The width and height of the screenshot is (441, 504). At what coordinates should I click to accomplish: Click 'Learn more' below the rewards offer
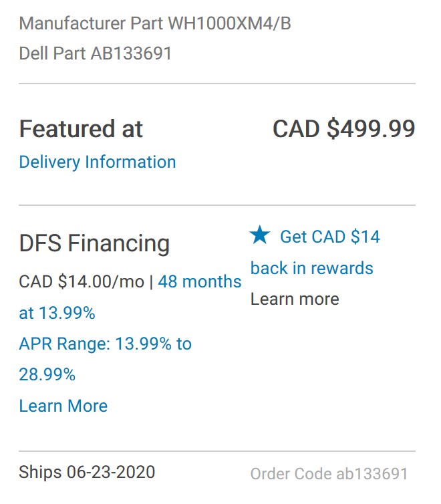coord(295,299)
